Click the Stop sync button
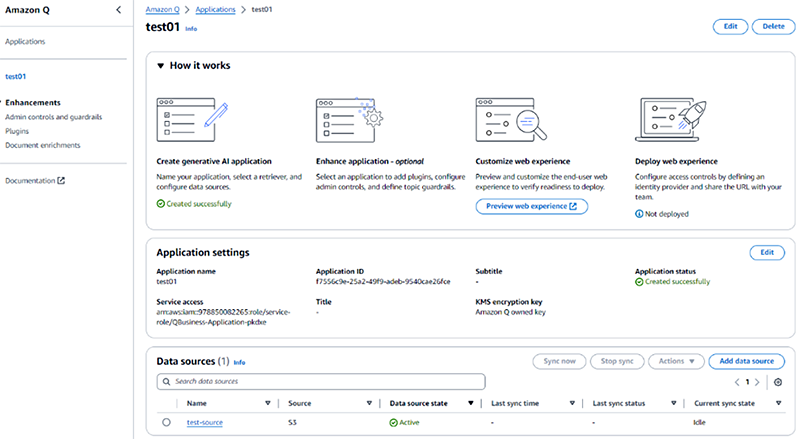800x439 pixels. [617, 361]
